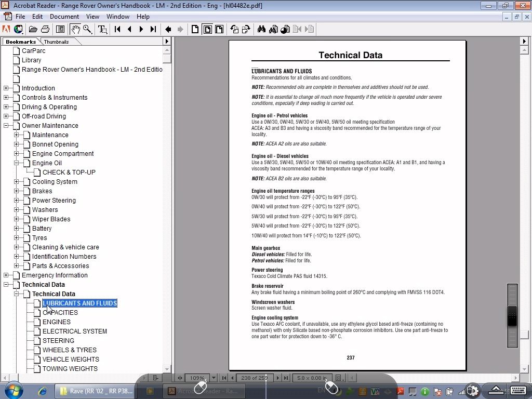Open the Window menu
Viewport: 532px width, 399px height.
(x=118, y=16)
